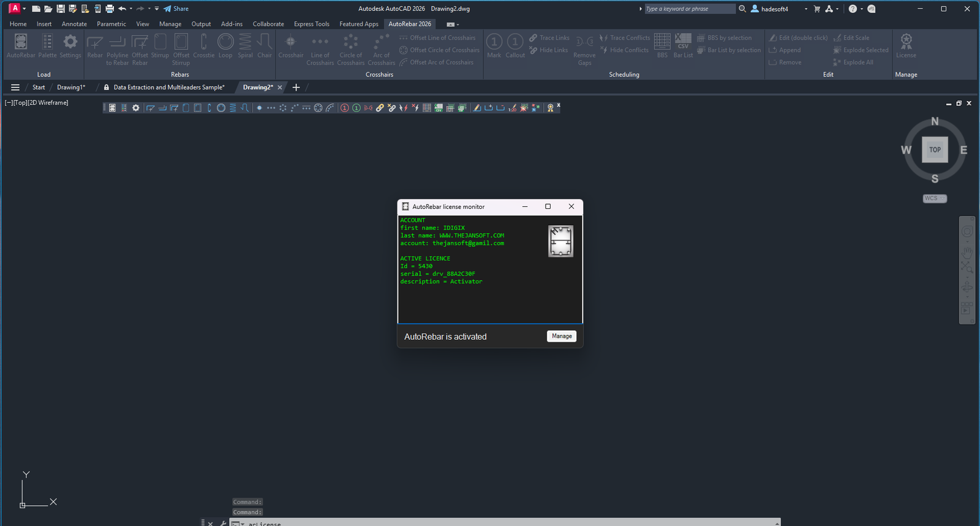
Task: Choose the Polyline to Rebar tool
Action: point(118,50)
